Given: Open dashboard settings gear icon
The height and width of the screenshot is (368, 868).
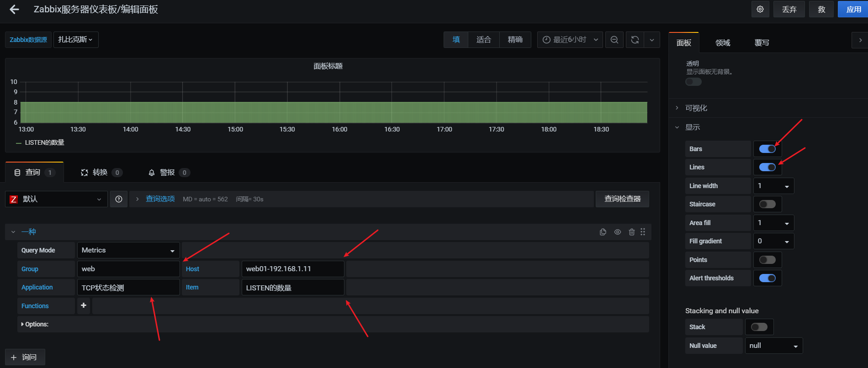Looking at the screenshot, I should point(760,9).
